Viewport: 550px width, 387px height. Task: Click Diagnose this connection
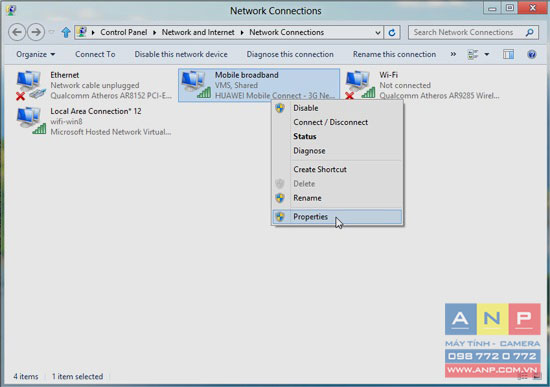point(290,54)
